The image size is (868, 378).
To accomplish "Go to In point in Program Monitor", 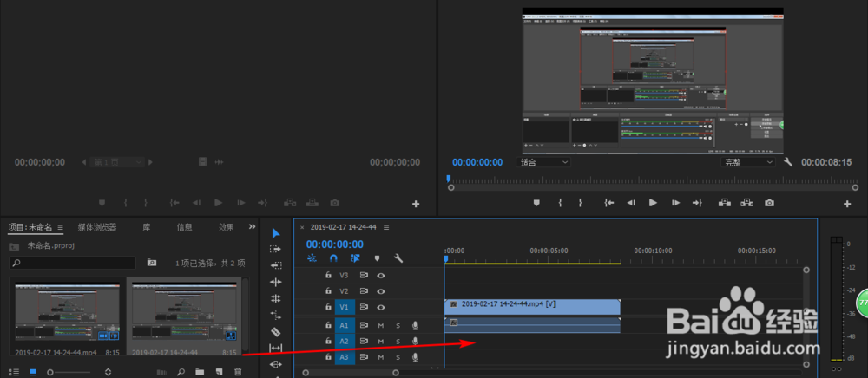I will point(609,203).
